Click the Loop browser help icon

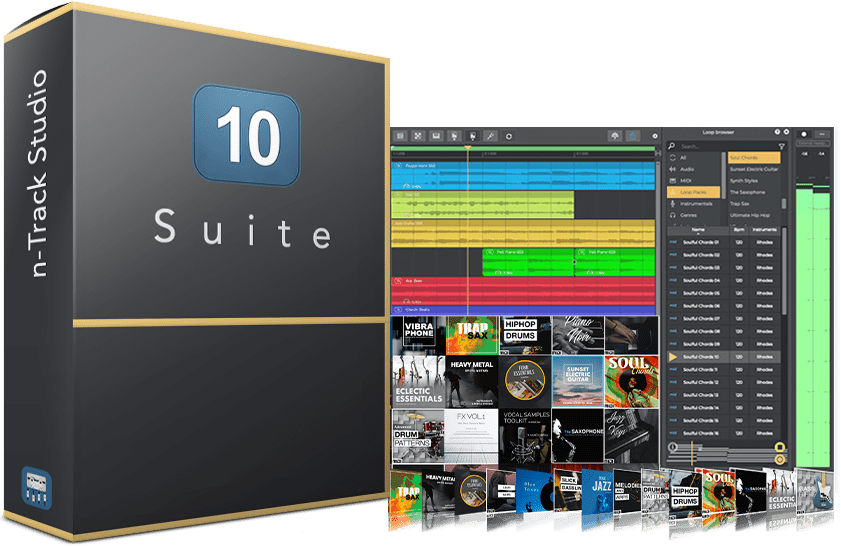tap(777, 132)
